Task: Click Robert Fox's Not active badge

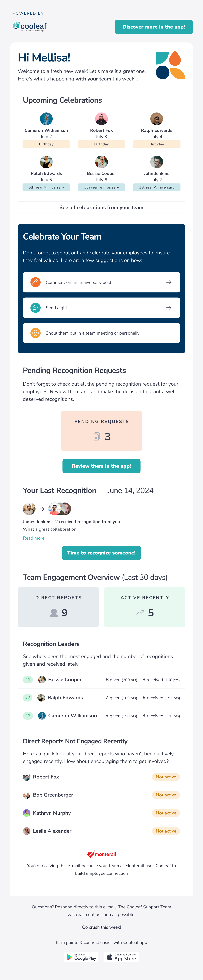Action: 166,777
